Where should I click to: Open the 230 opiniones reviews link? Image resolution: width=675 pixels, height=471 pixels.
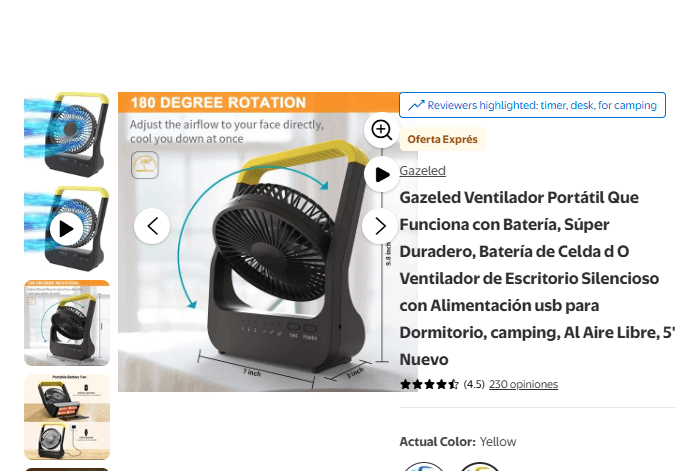(x=523, y=384)
